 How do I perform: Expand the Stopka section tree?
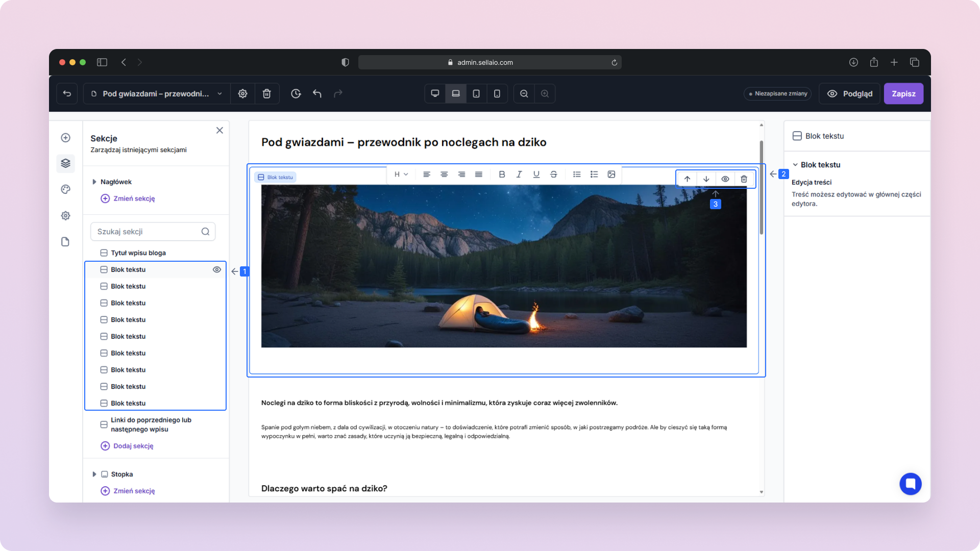pos(94,474)
